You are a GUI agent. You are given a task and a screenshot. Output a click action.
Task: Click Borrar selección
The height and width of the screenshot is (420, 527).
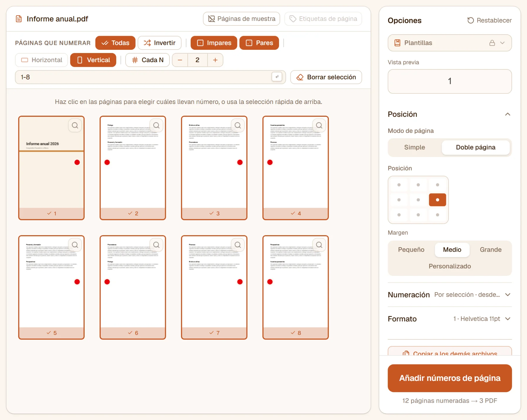326,77
